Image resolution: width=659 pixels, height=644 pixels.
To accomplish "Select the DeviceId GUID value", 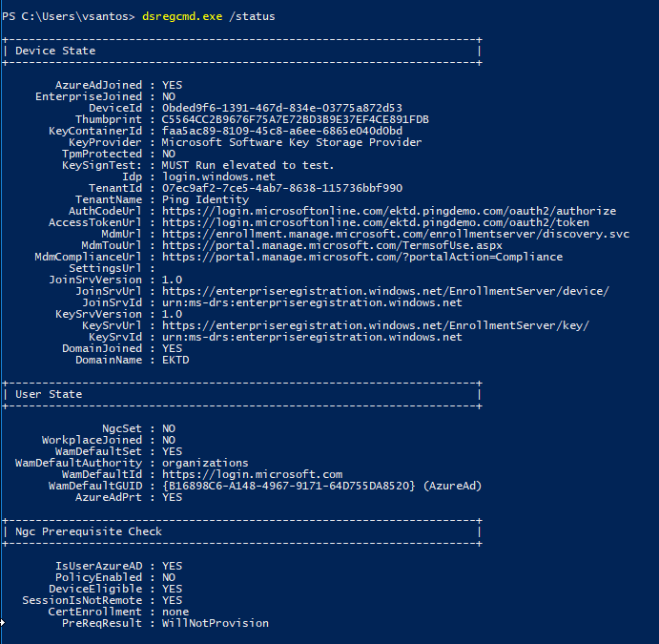I will coord(281,108).
